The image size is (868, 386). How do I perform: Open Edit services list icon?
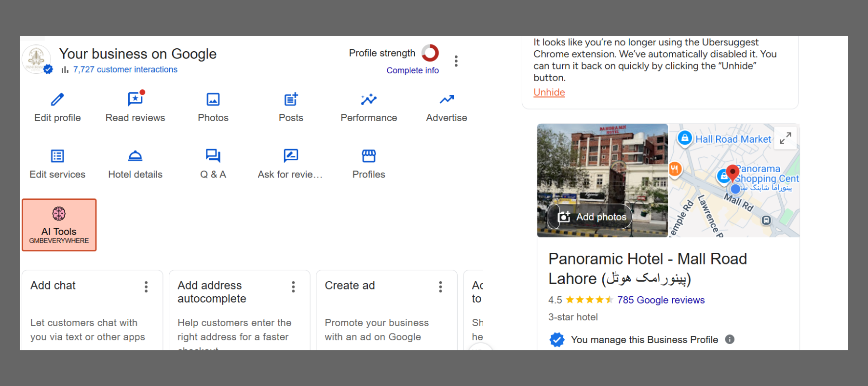[57, 156]
